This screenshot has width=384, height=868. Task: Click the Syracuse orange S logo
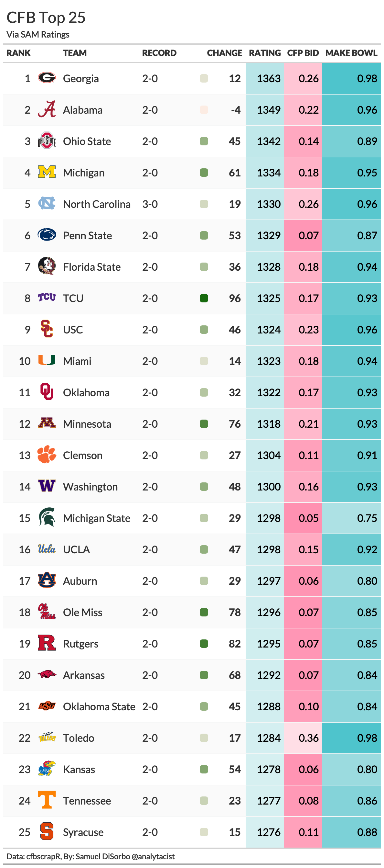pyautogui.click(x=47, y=831)
